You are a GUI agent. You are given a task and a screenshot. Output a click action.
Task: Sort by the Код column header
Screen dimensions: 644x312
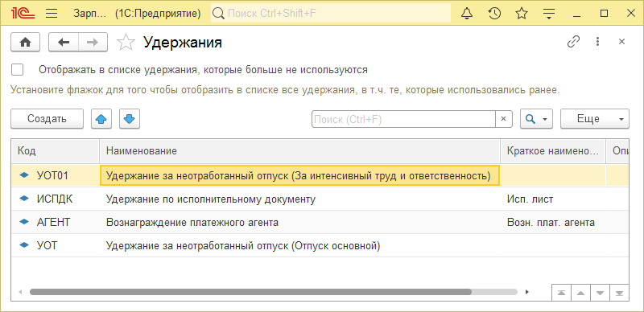tap(55, 151)
